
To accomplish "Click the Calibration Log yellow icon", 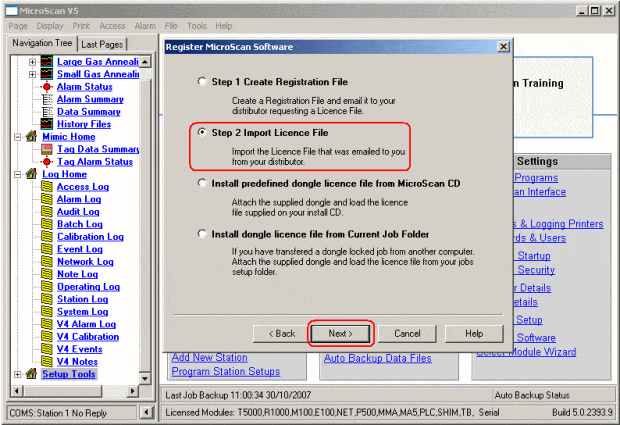I will point(47,236).
